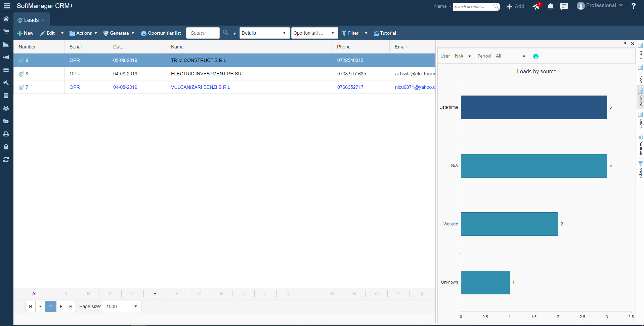This screenshot has height=326, width=644.
Task: Click the notifications bell icon
Action: (x=550, y=6)
